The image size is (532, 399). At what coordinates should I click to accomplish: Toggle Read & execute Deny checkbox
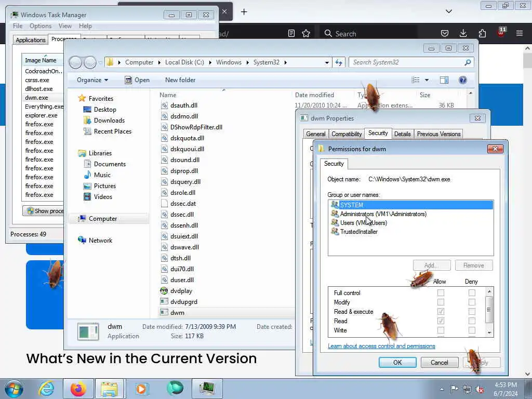click(472, 312)
